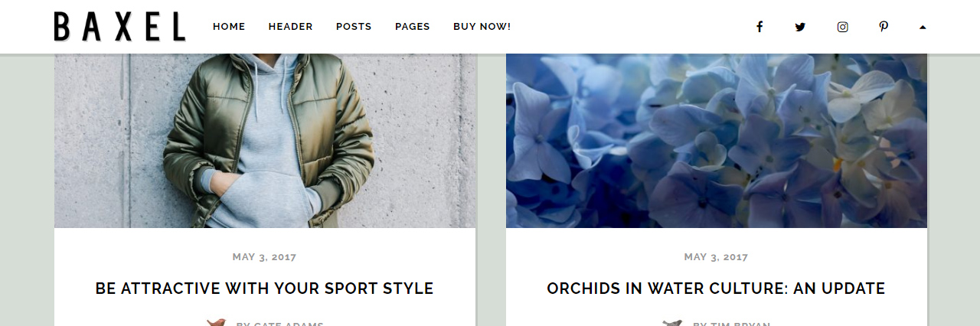
Task: Open 'Orchids in Water Culture: An Update' title
Action: pos(716,289)
